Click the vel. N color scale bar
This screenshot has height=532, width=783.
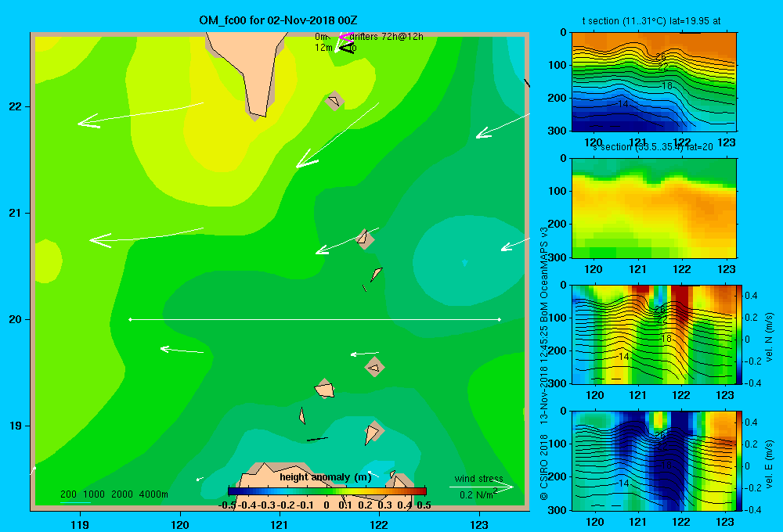[740, 334]
